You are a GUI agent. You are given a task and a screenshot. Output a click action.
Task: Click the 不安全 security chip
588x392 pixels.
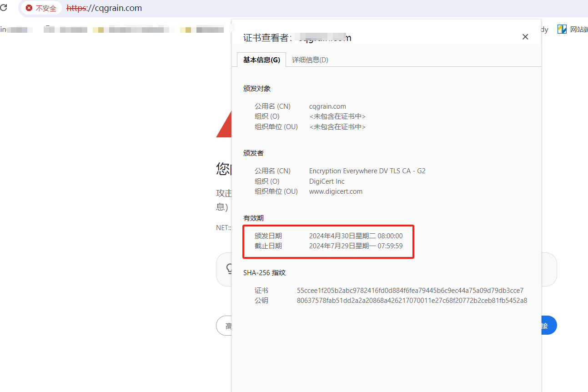coord(41,8)
